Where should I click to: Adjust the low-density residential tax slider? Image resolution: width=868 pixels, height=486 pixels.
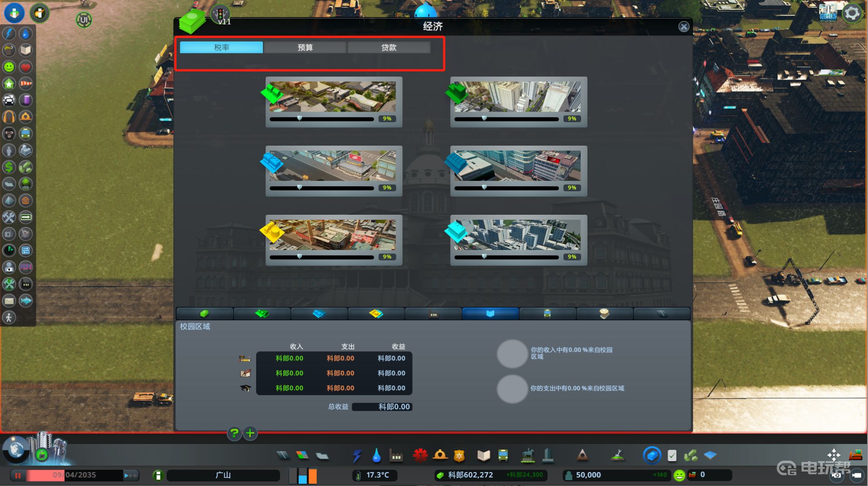[x=321, y=119]
